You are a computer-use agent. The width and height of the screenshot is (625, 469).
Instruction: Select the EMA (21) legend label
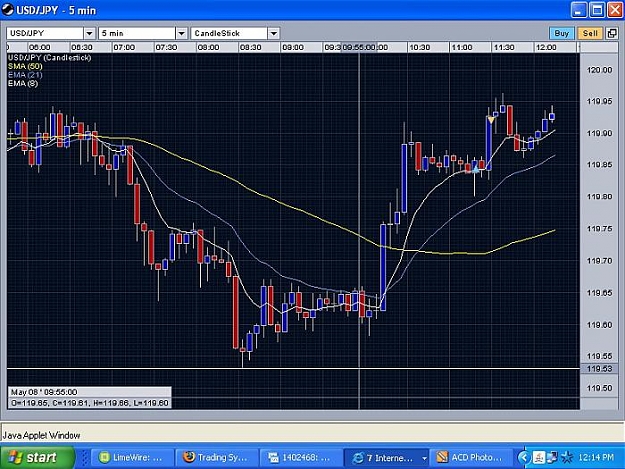[25, 75]
